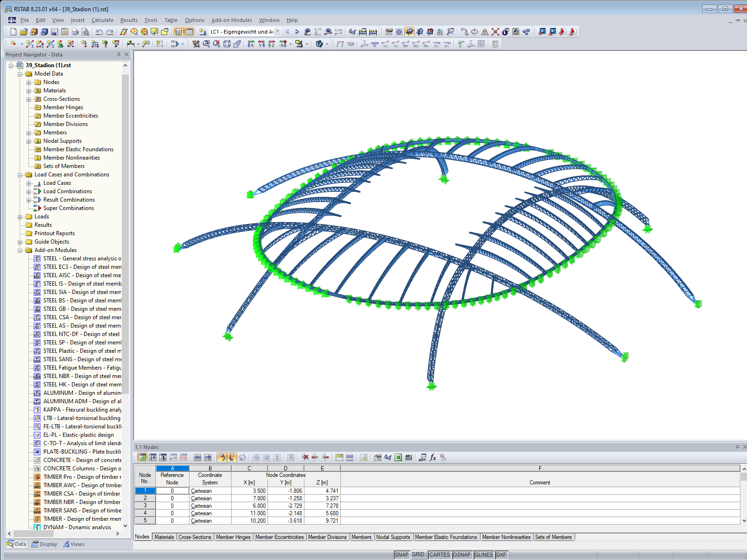Image resolution: width=747 pixels, height=560 pixels.
Task: Expand the Materials tree item
Action: (x=29, y=91)
